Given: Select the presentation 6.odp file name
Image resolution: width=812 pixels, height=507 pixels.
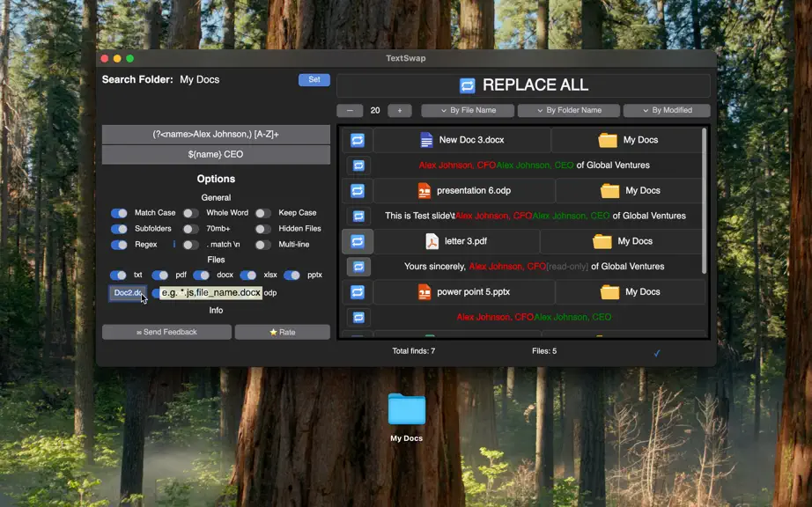Looking at the screenshot, I should [x=473, y=191].
